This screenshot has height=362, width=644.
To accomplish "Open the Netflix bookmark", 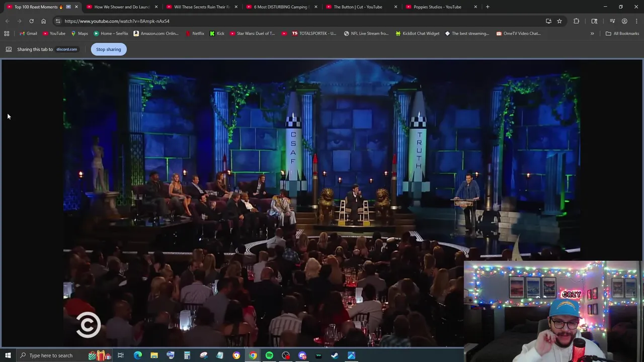I will [x=195, y=34].
